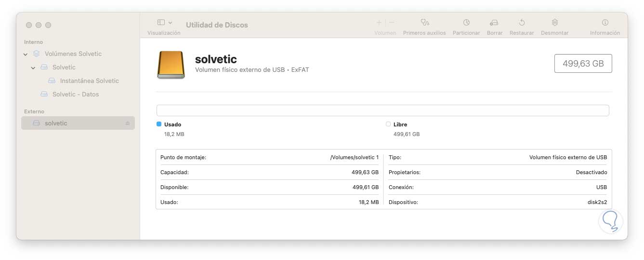The image size is (644, 260).
Task: Collapse the Solvetic volume tree item
Action: (33, 68)
